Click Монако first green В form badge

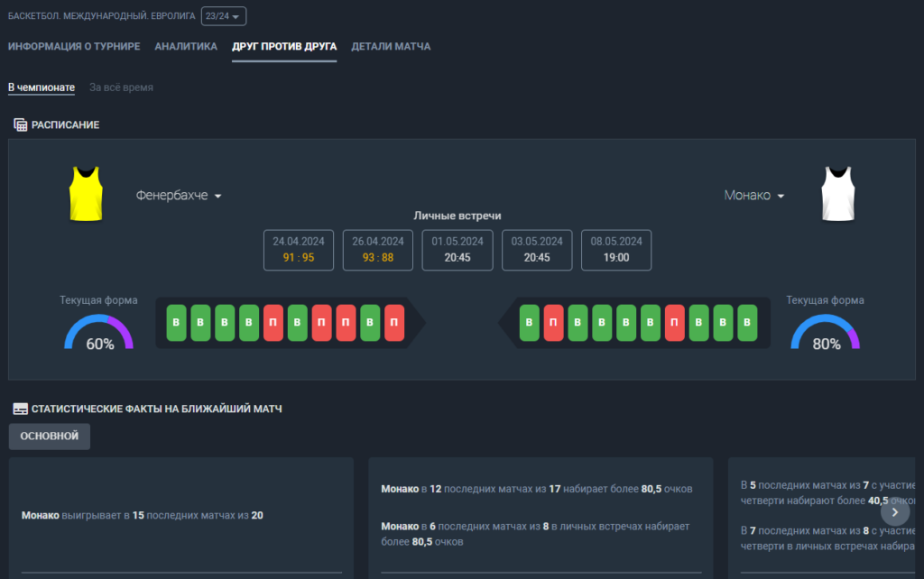pos(529,323)
